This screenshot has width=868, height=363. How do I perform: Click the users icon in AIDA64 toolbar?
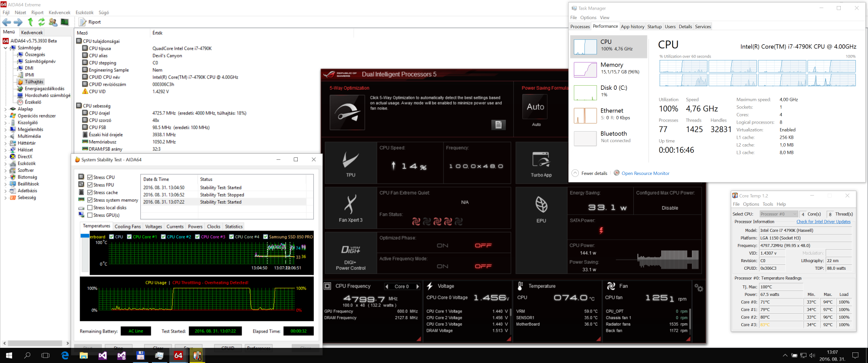click(x=53, y=22)
